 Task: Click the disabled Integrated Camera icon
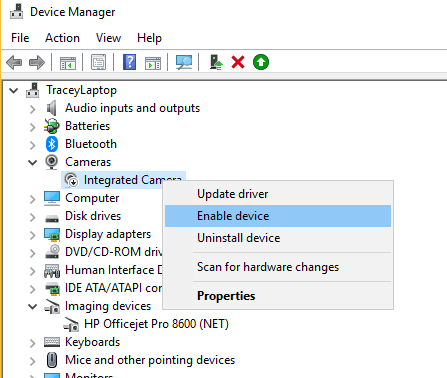[x=71, y=180]
